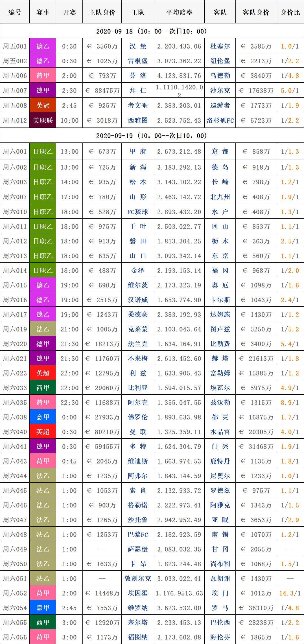Click the 2020-09-18 date section header
This screenshot has width=304, height=644.
(152, 31)
